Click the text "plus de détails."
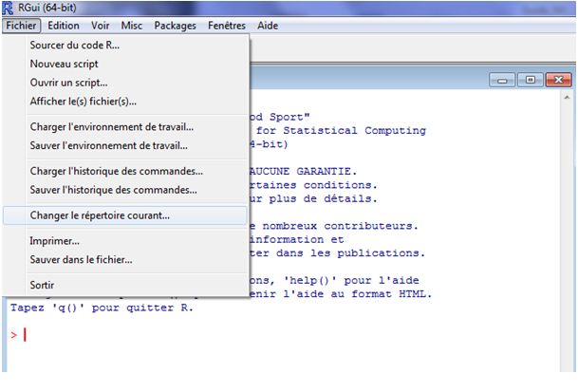This screenshot has height=392, width=578. (323, 199)
